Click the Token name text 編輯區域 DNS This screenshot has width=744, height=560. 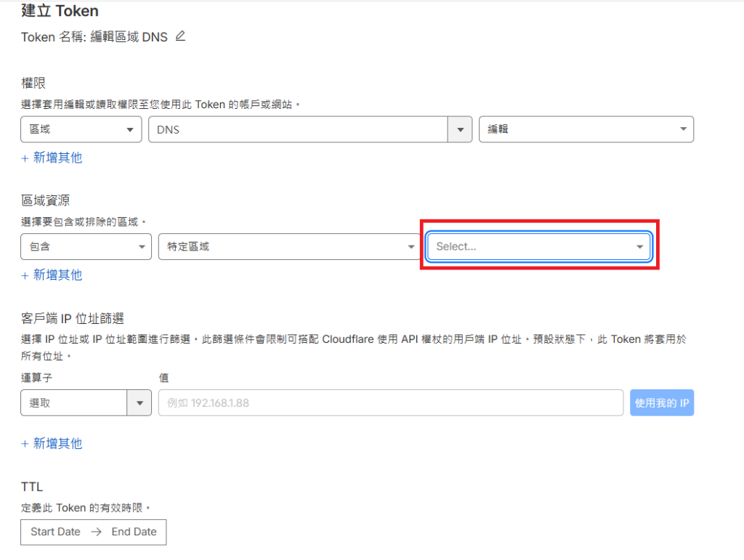(x=129, y=36)
